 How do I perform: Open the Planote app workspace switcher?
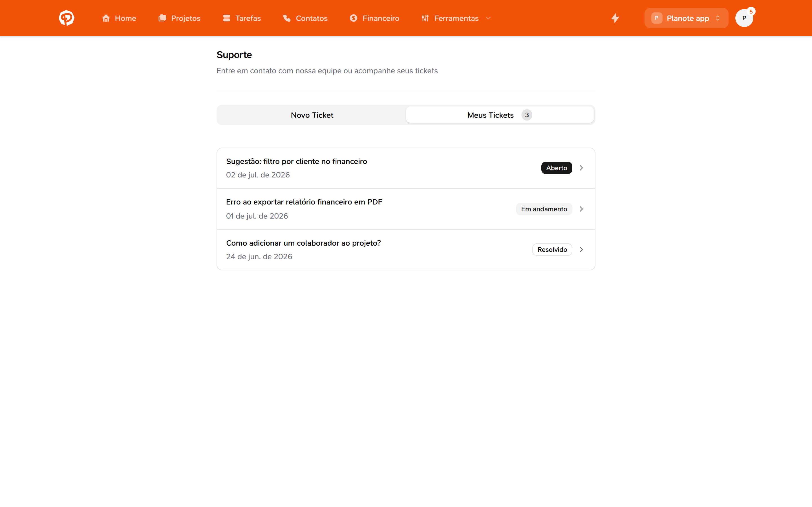(686, 18)
